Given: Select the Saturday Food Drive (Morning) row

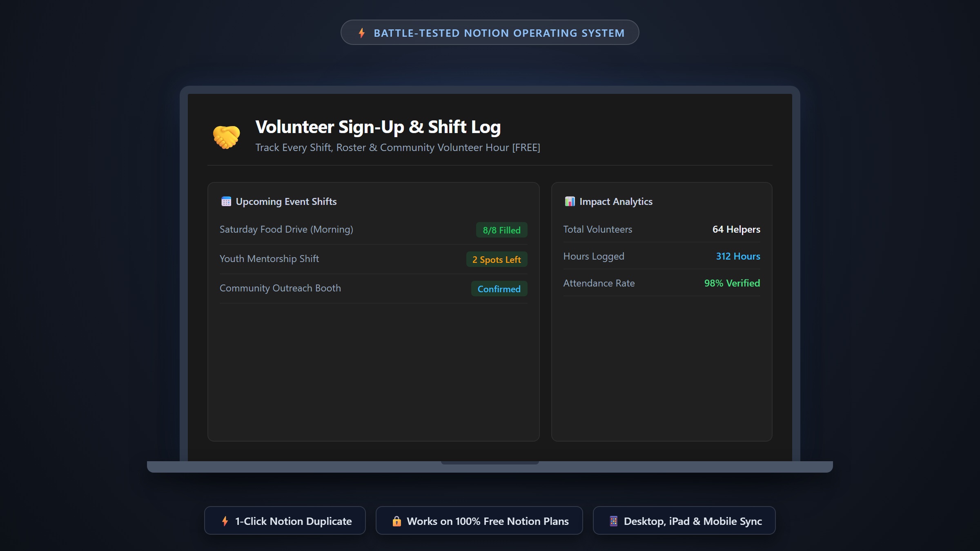Looking at the screenshot, I should click(x=373, y=230).
